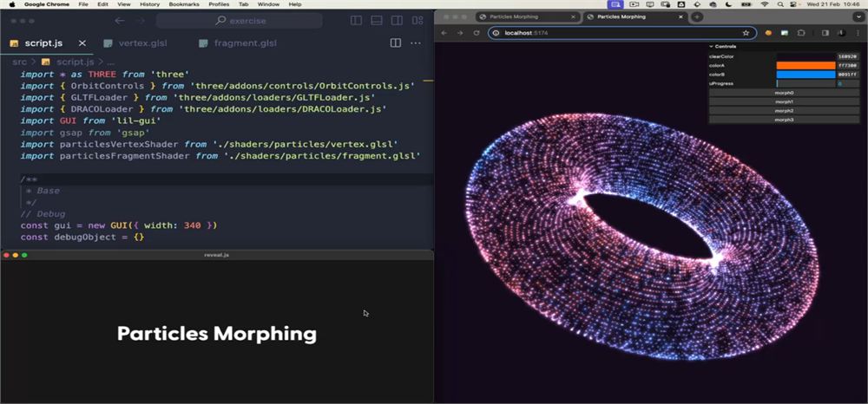Click the highlighted purple menu bar icon

pyautogui.click(x=615, y=4)
